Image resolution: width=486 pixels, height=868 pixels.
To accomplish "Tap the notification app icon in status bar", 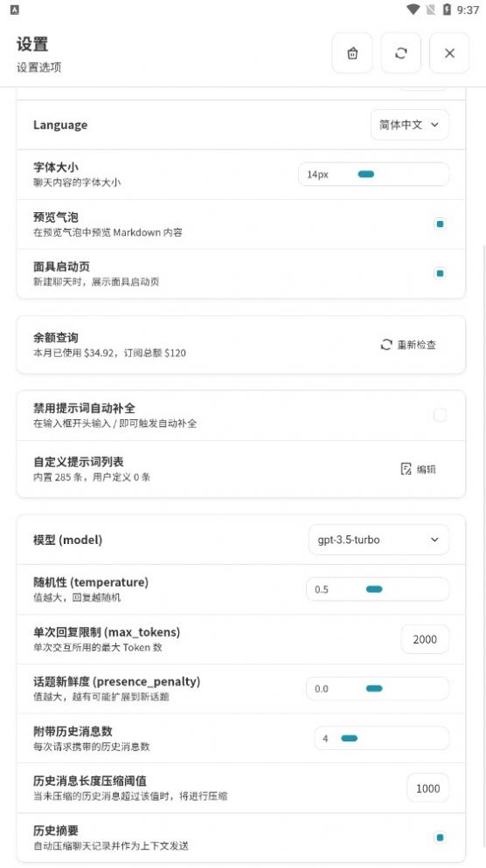I will (x=15, y=10).
